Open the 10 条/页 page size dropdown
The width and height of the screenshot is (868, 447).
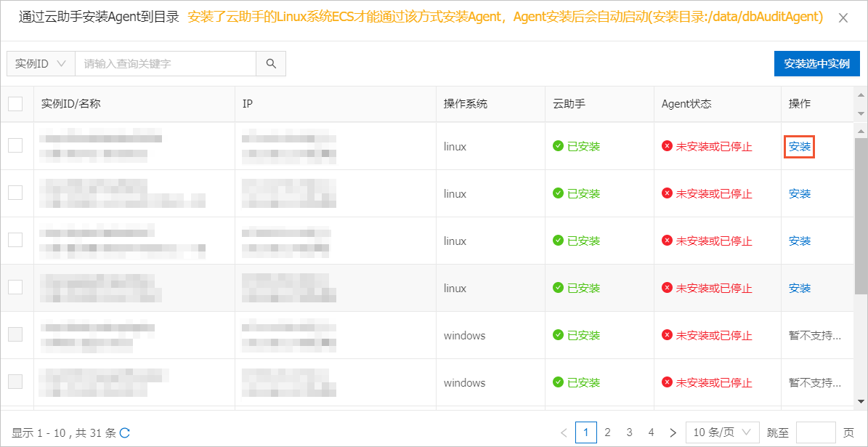(722, 432)
